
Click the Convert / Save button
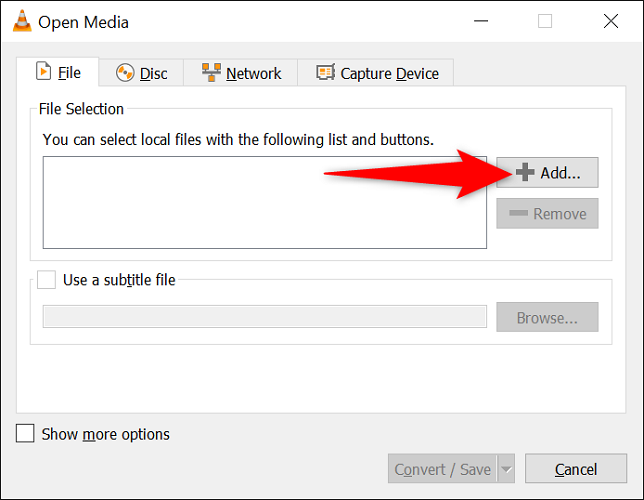442,469
